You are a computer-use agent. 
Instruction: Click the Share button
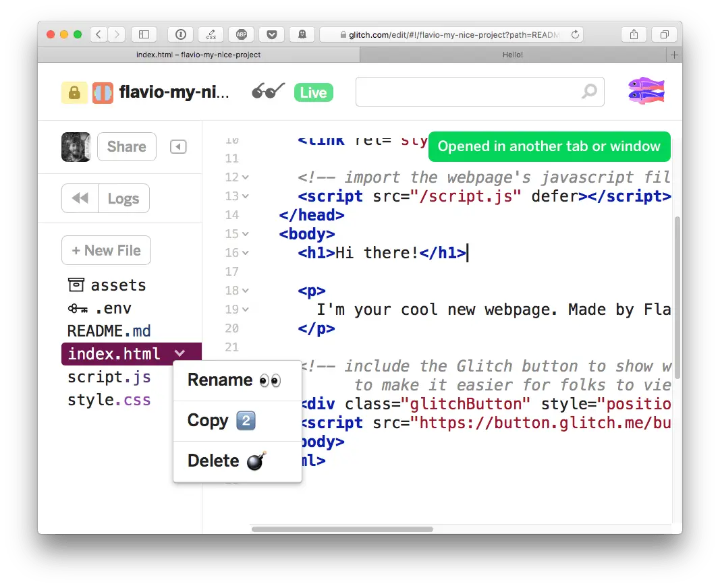(x=126, y=146)
